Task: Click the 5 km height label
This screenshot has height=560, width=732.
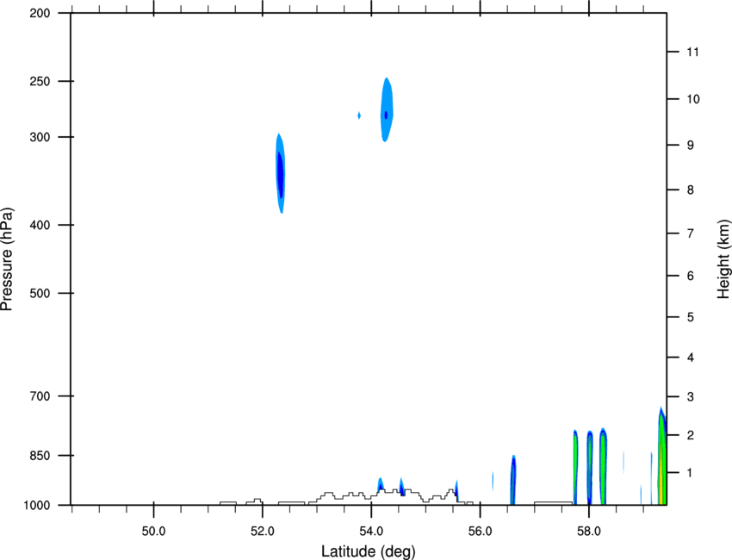Action: 690,318
